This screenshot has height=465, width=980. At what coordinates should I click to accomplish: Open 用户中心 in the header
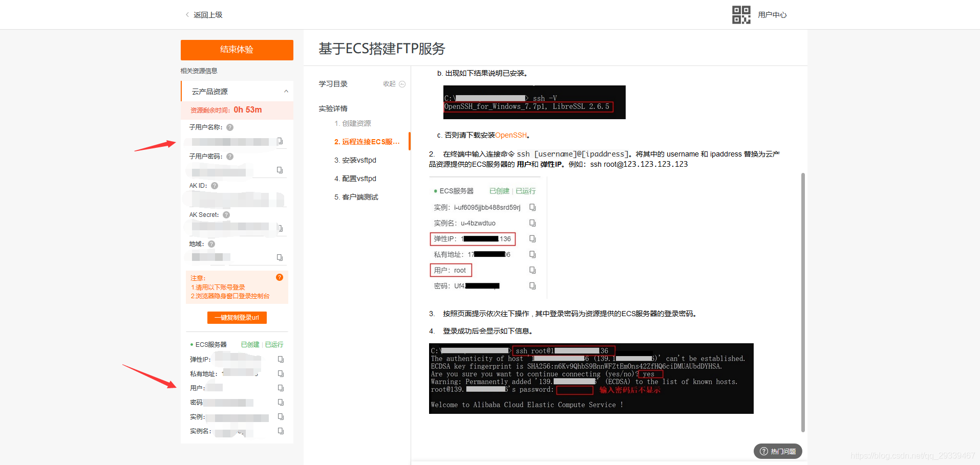[x=772, y=15]
